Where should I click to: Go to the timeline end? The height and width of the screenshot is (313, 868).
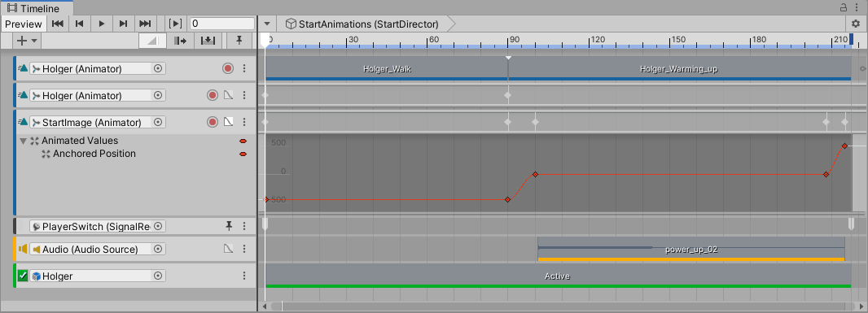145,24
